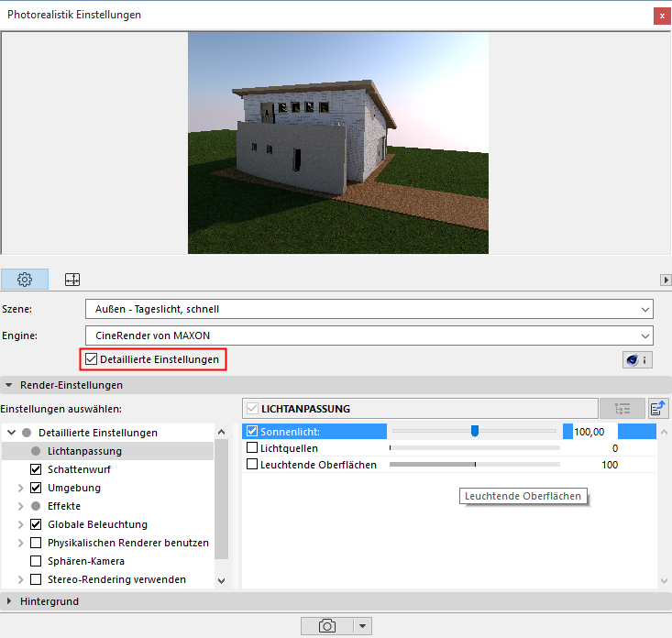Click the Leuchtende Oberflächen slider bar
This screenshot has height=638, width=672.
(474, 465)
